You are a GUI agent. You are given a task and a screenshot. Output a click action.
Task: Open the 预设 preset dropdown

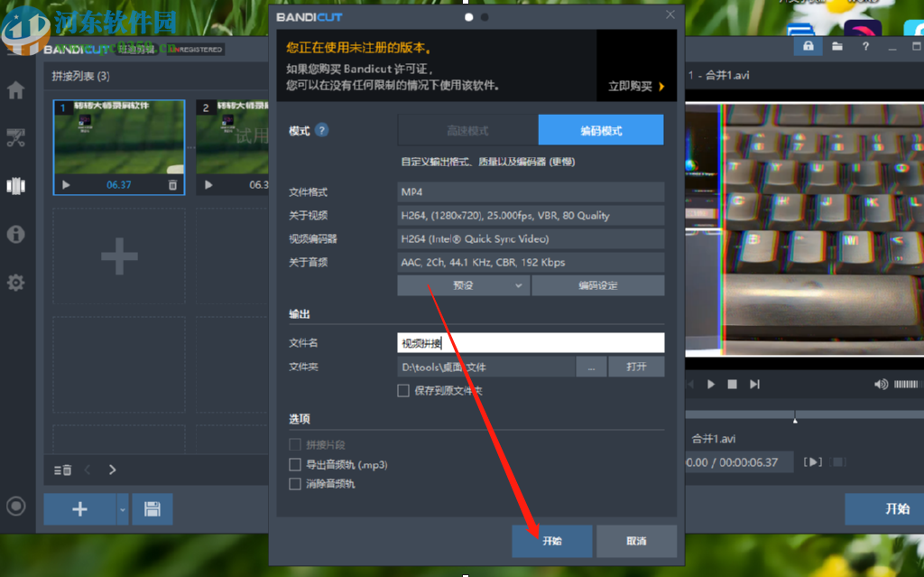463,284
